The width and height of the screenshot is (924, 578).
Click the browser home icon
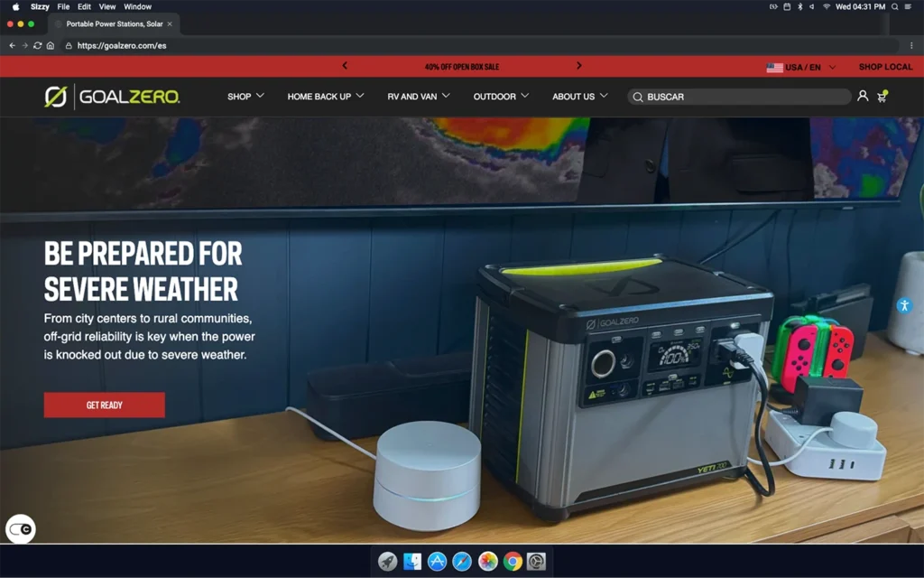51,45
